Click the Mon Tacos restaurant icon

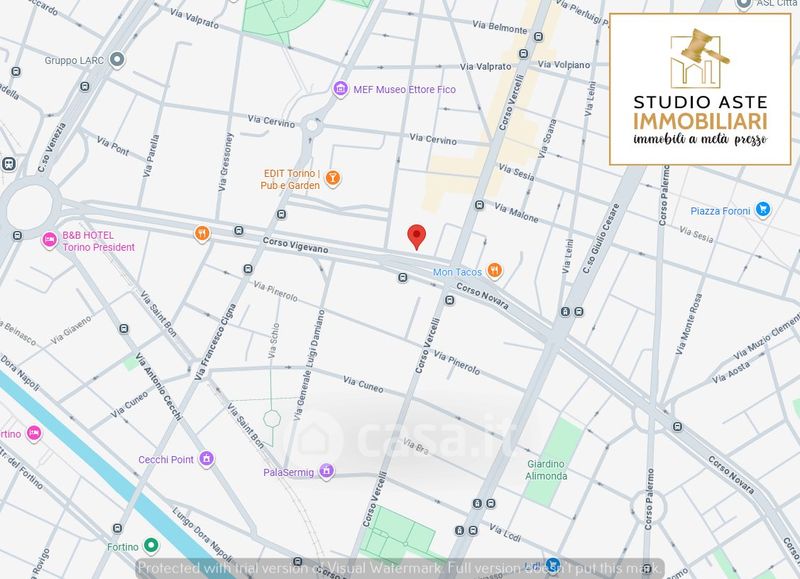tap(494, 271)
